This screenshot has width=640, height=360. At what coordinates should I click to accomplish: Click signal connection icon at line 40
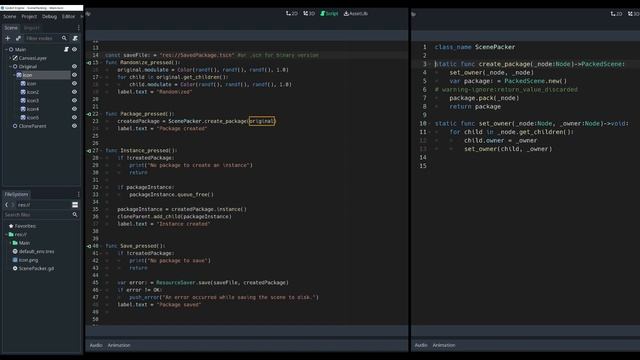(x=89, y=246)
